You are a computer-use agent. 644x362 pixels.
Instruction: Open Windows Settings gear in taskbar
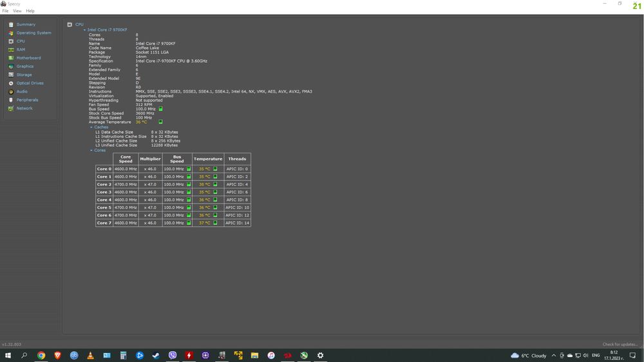click(320, 356)
